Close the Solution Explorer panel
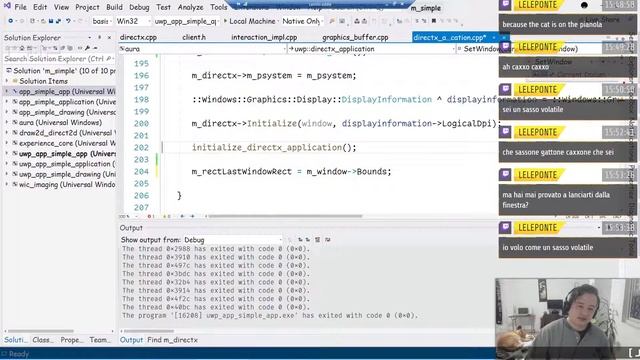 click(109, 38)
